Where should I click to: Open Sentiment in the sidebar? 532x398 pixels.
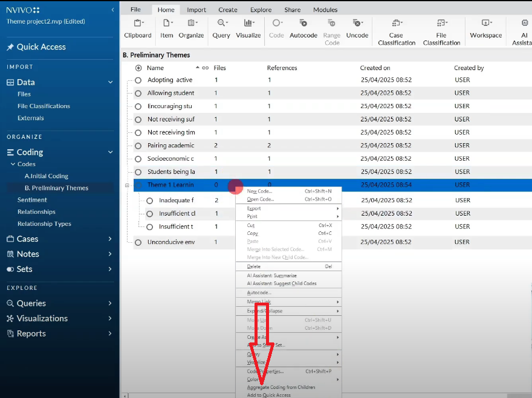[x=32, y=200]
